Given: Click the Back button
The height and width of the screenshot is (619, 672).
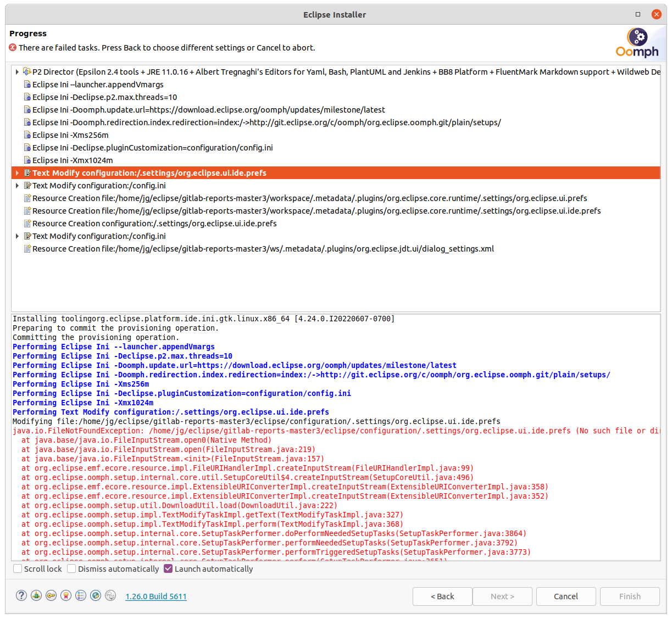Looking at the screenshot, I should point(442,596).
